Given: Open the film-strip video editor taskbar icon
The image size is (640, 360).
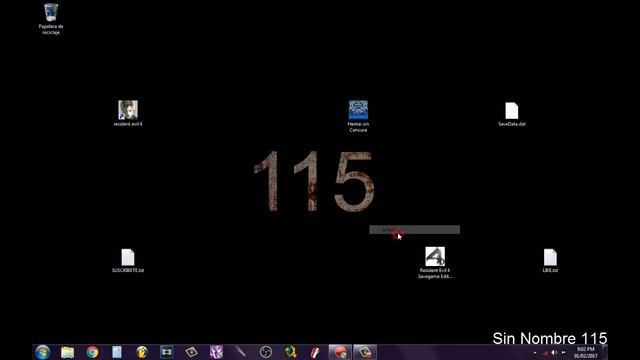Looking at the screenshot, I should [167, 352].
